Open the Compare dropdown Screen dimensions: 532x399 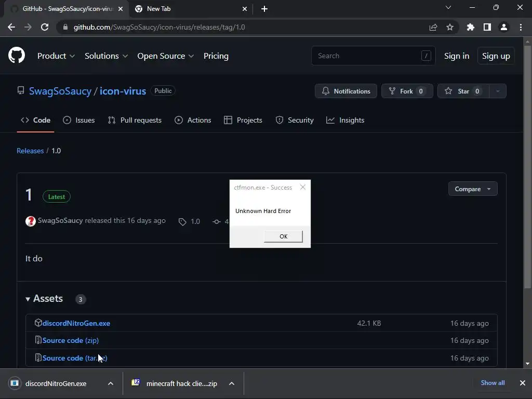coord(473,189)
